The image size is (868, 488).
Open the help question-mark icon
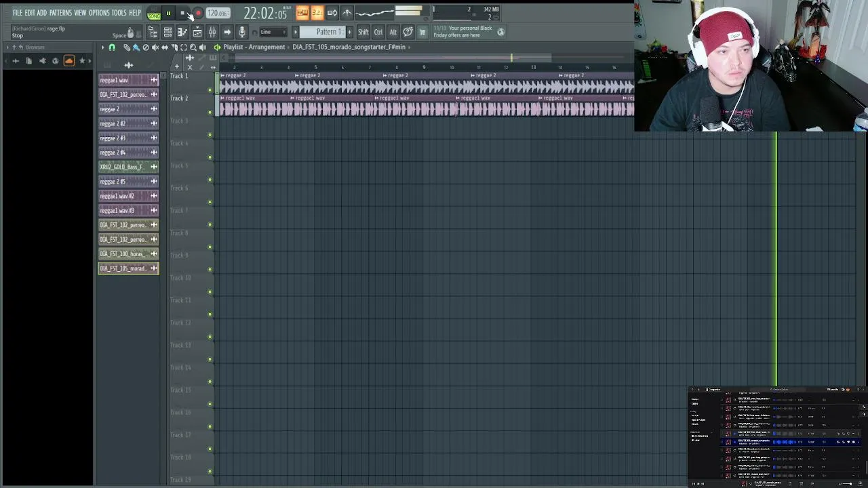pos(408,32)
